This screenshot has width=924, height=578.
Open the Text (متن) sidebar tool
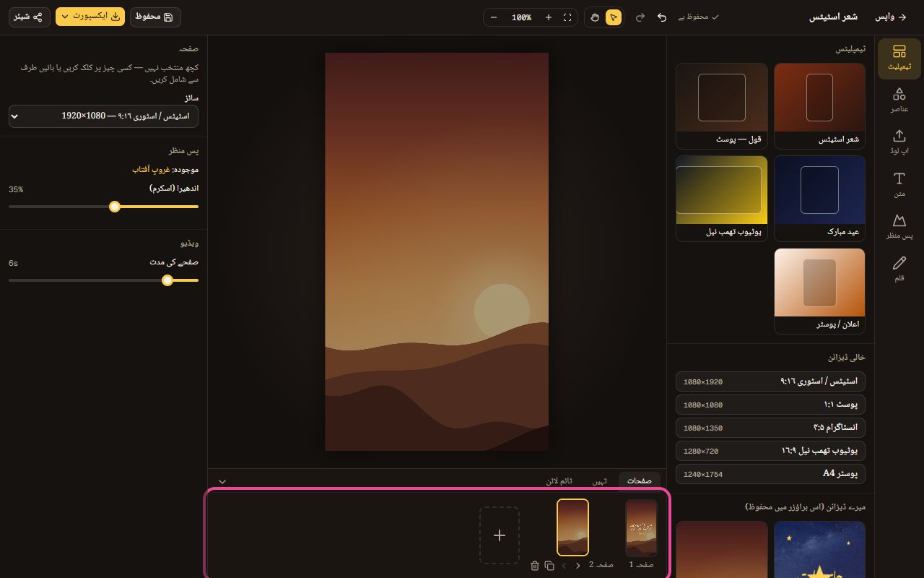coord(899,185)
